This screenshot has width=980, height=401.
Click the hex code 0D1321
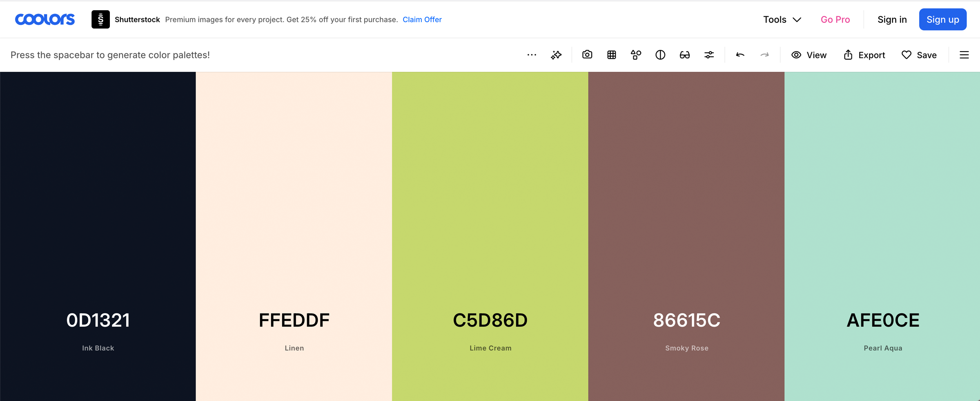pyautogui.click(x=98, y=320)
